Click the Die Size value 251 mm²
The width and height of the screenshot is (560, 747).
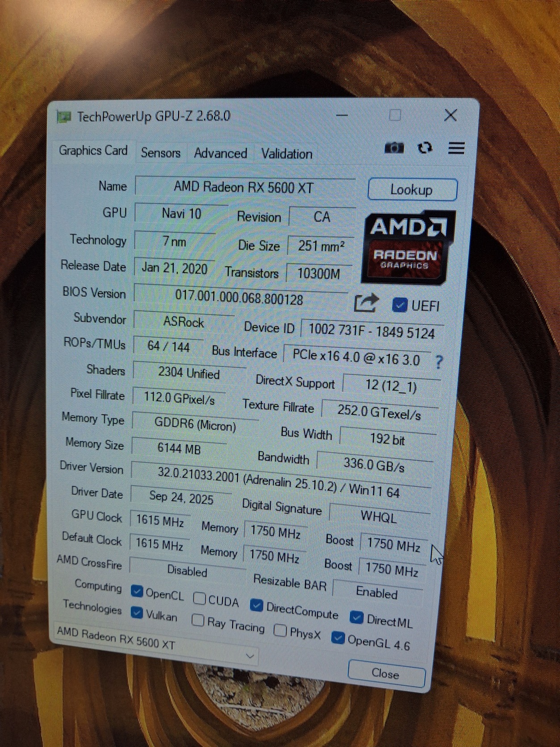click(321, 246)
